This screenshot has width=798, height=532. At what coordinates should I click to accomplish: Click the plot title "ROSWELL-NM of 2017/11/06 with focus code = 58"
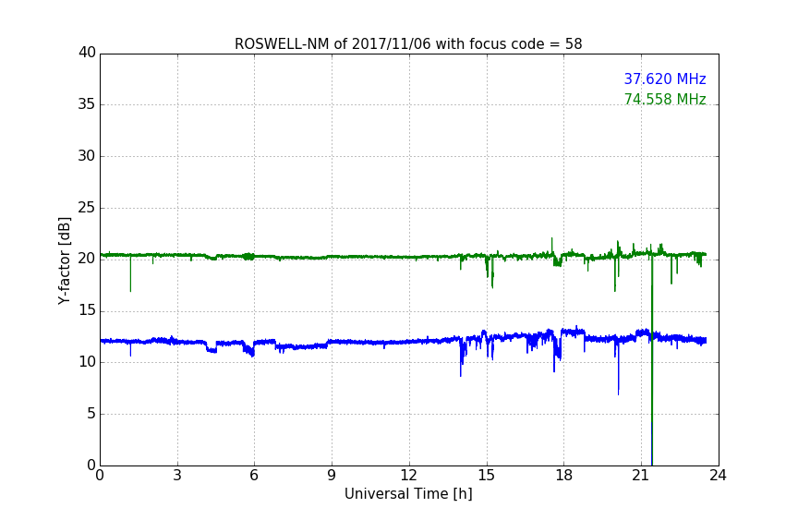point(408,44)
